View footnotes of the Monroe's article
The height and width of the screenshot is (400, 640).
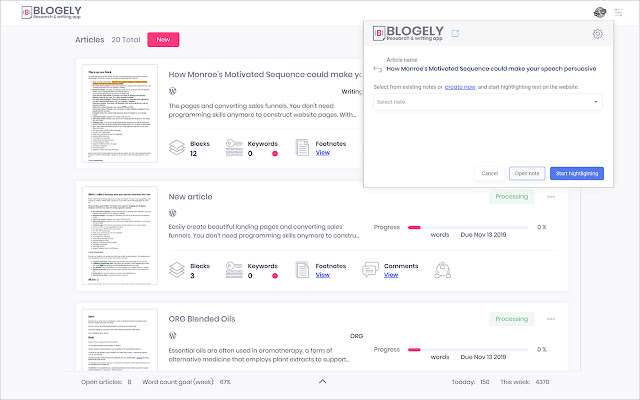[322, 153]
